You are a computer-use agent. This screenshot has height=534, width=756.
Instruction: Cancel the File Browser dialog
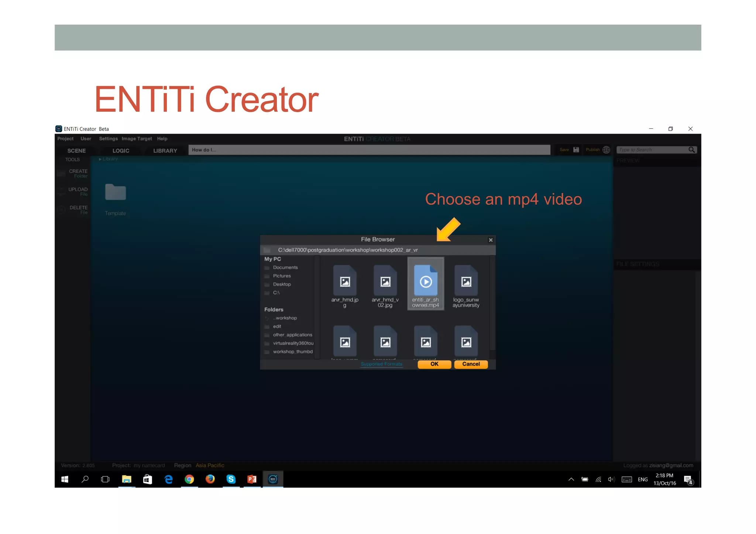point(471,364)
